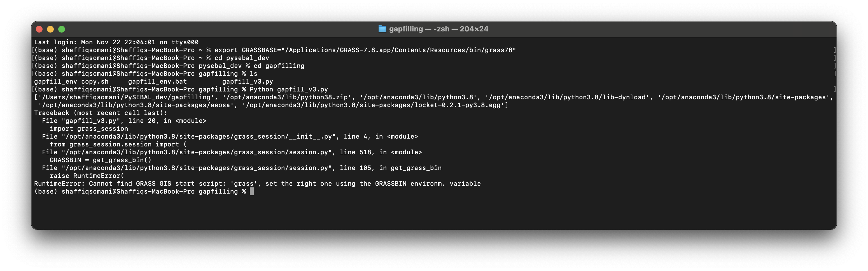Click the ls command at the prompt

[253, 74]
